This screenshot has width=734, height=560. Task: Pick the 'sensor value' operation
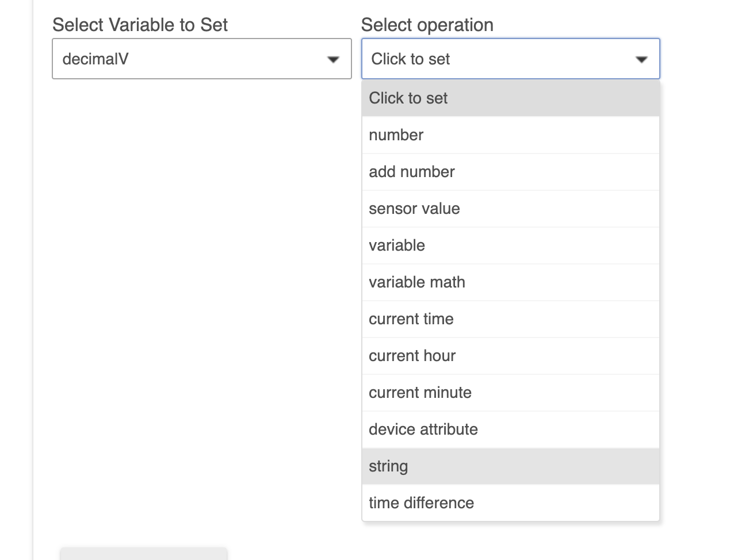pos(510,209)
